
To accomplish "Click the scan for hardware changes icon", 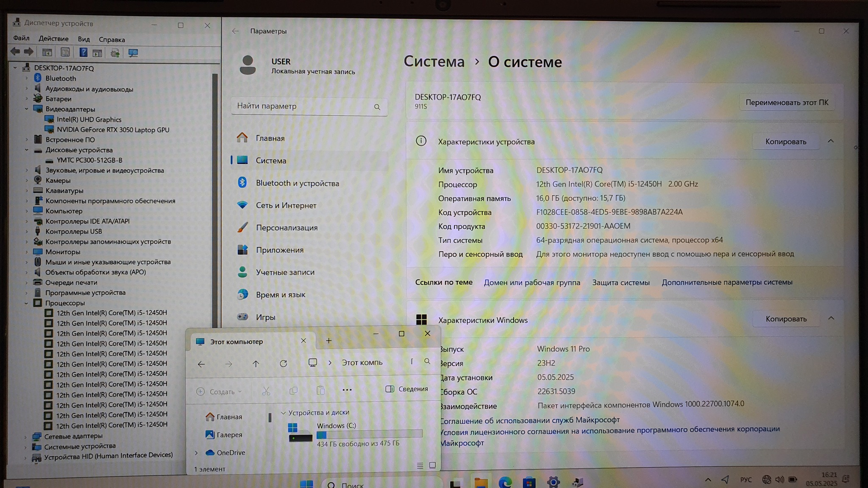I will pos(133,53).
